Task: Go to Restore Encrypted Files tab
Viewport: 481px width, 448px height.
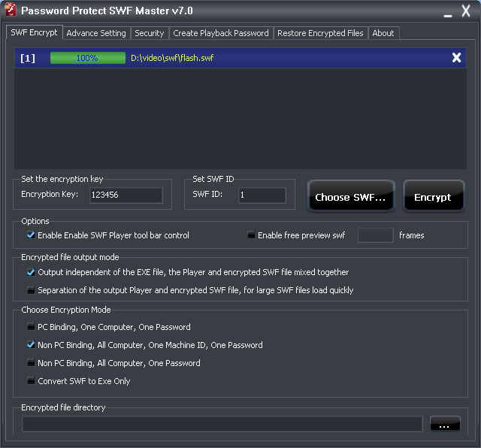Action: 320,33
